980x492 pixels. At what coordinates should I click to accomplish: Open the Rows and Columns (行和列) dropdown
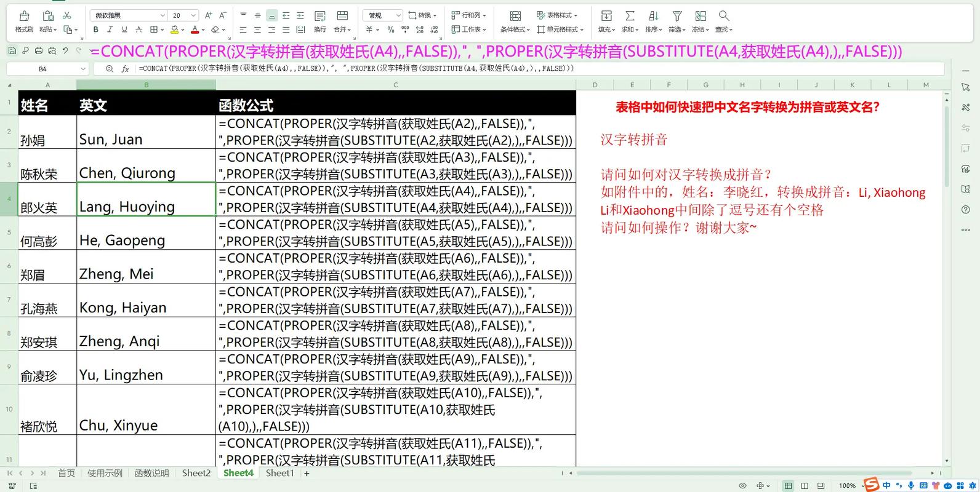pos(468,15)
